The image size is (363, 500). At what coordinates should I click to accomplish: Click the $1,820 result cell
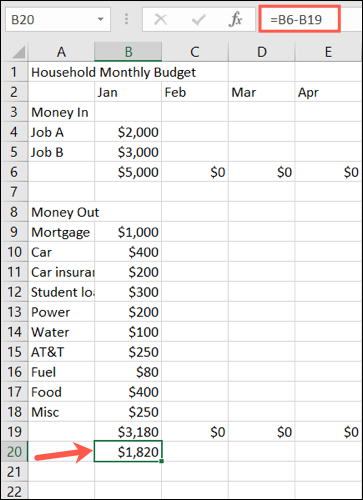[x=128, y=452]
